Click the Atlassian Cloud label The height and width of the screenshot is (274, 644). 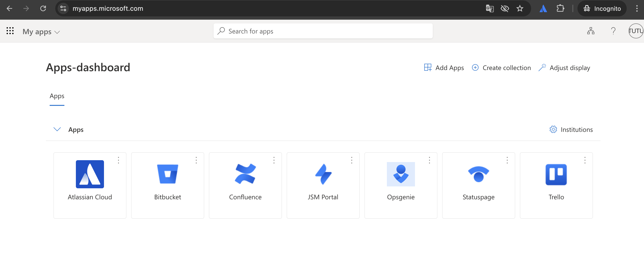90,197
